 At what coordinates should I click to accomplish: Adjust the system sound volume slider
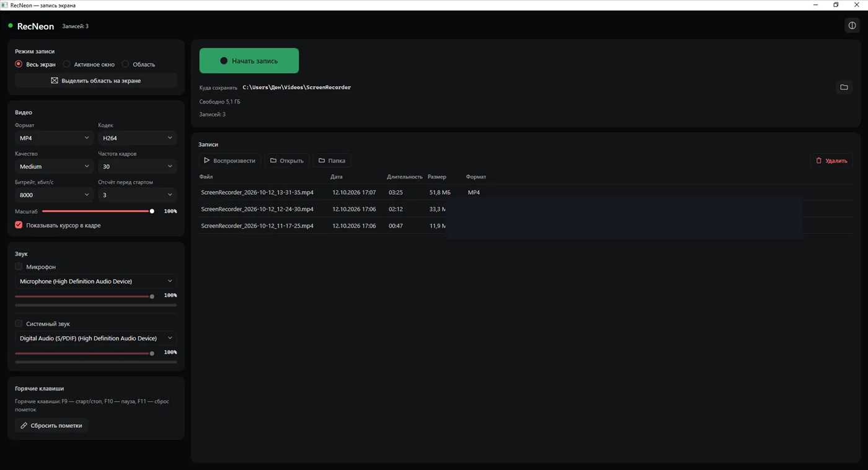click(85, 353)
